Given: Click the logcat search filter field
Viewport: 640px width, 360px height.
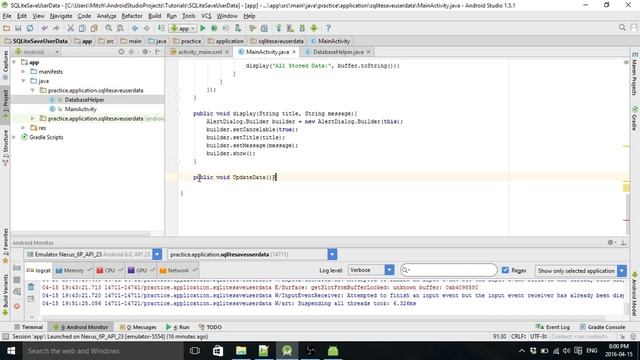Looking at the screenshot, I should (x=449, y=270).
